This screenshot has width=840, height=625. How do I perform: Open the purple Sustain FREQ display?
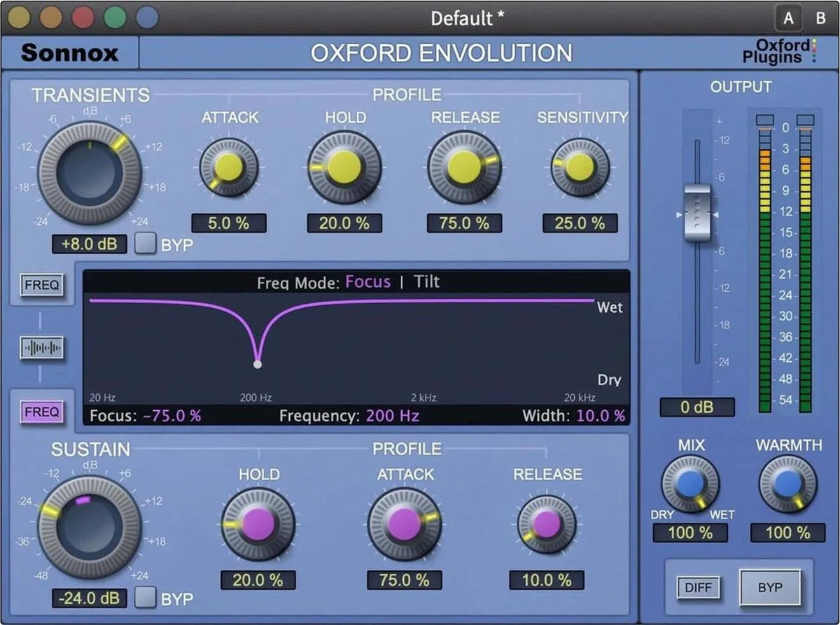pyautogui.click(x=41, y=412)
